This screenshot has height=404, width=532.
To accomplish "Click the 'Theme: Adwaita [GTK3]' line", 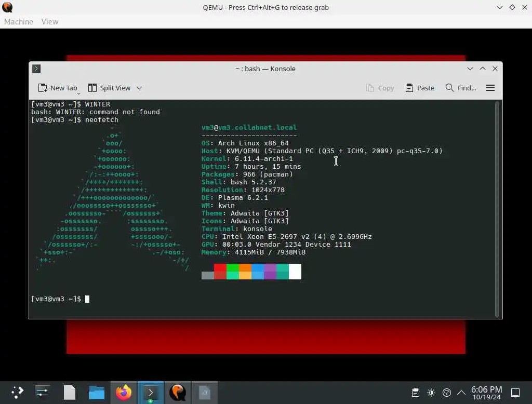I will (x=245, y=213).
